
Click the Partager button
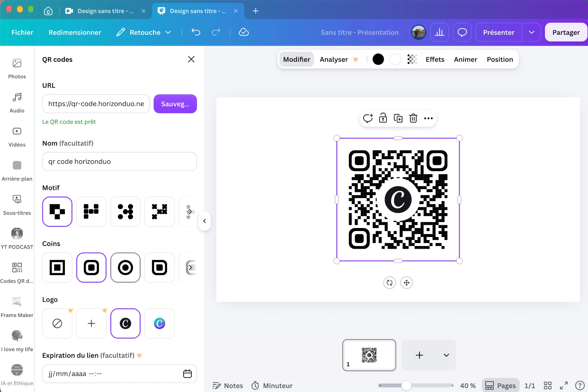pyautogui.click(x=566, y=32)
